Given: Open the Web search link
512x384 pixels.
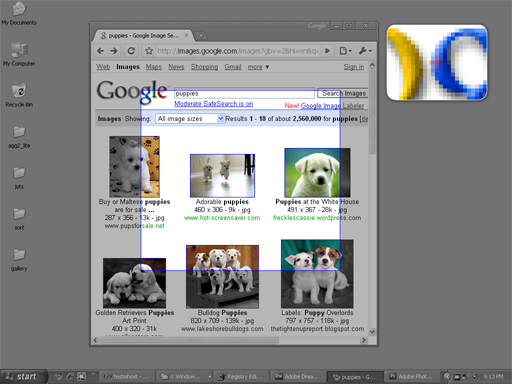Looking at the screenshot, I should coord(103,67).
